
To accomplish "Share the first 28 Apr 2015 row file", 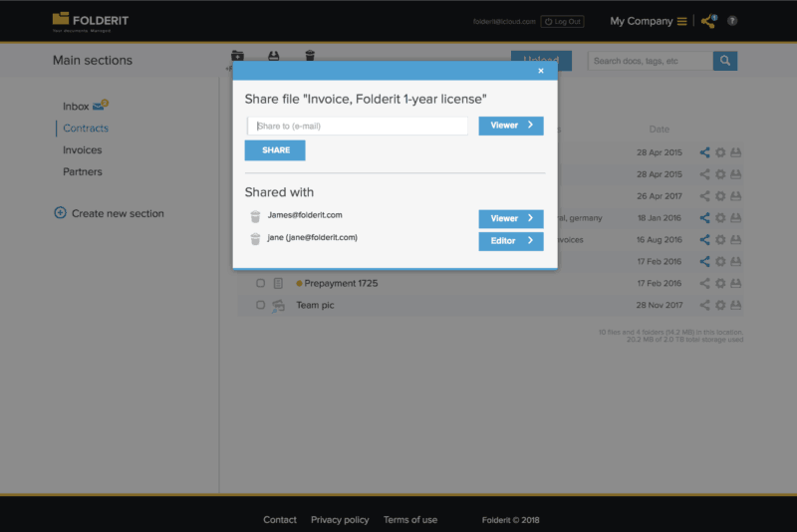I will pos(704,152).
